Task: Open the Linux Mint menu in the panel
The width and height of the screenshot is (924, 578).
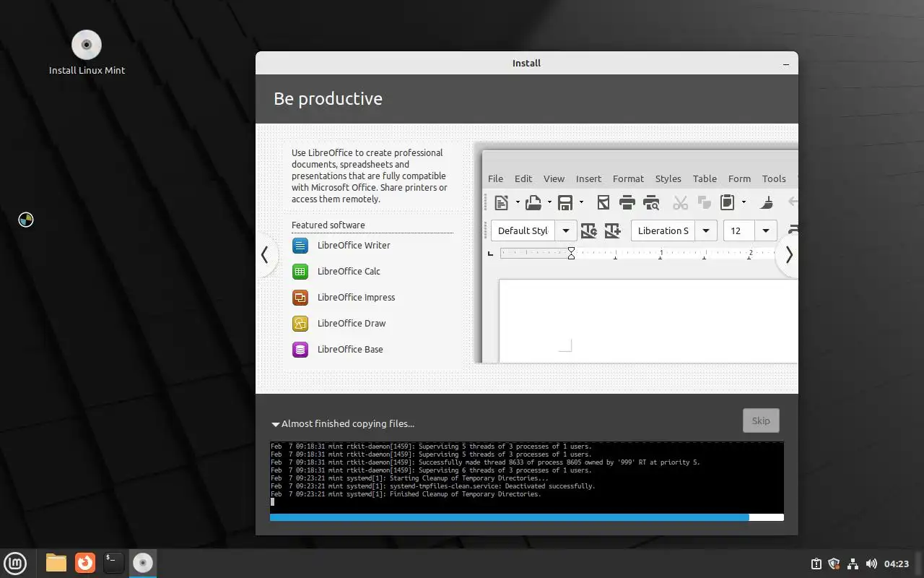Action: [15, 562]
